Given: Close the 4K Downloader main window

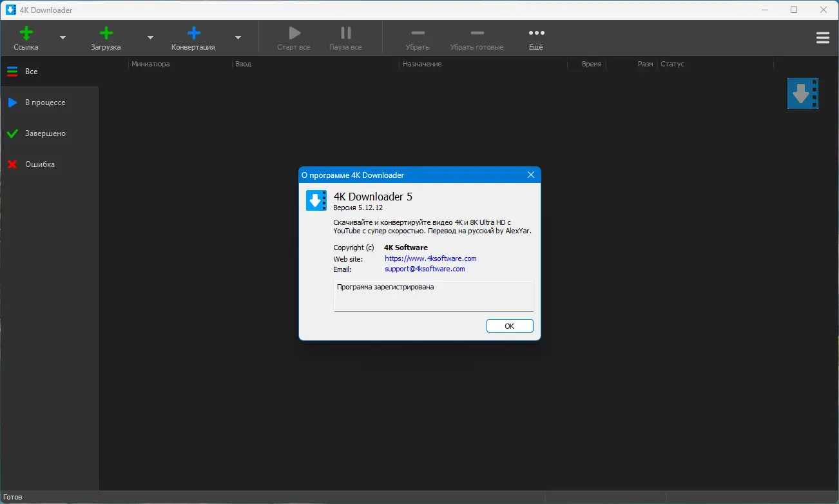Looking at the screenshot, I should click(x=824, y=10).
